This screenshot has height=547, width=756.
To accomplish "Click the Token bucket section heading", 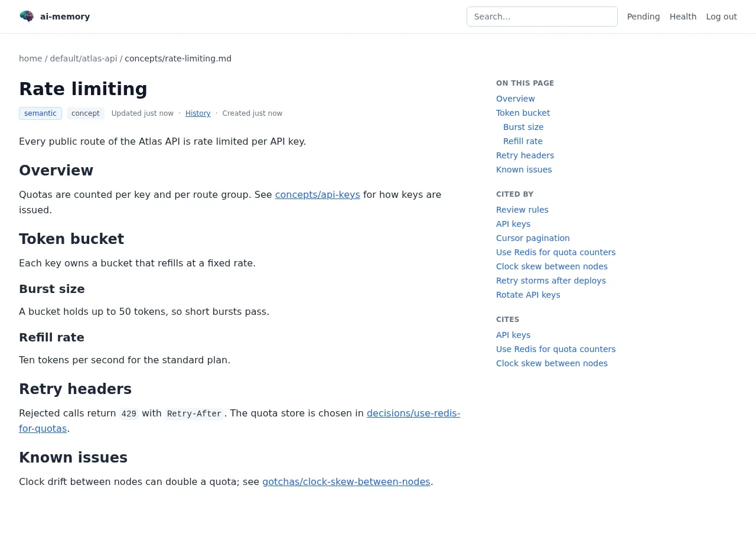I will [x=71, y=239].
